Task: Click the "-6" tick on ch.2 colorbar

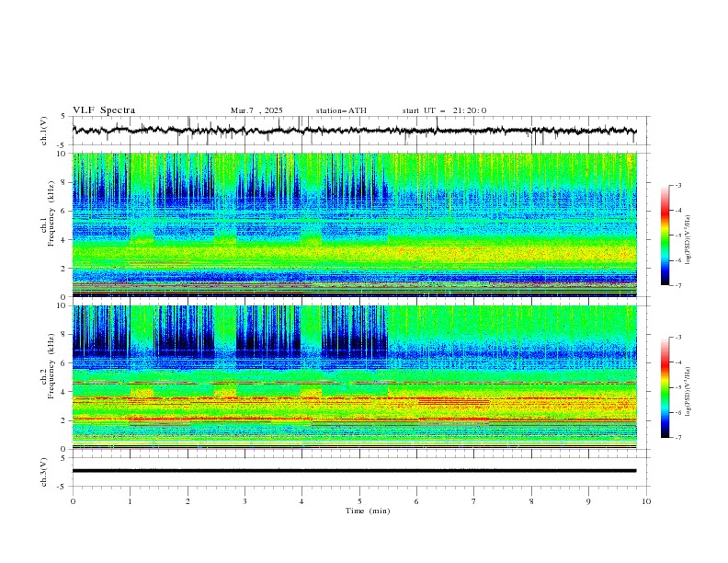Action: point(678,412)
